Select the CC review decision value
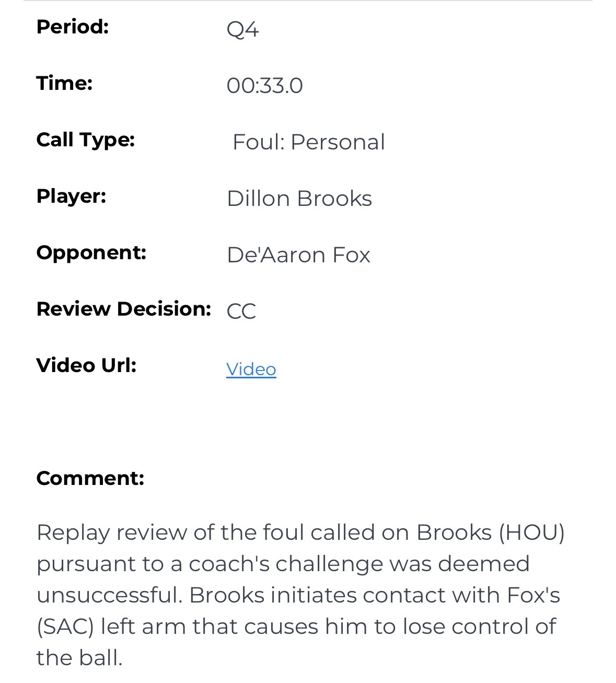The width and height of the screenshot is (616, 683). tap(241, 311)
